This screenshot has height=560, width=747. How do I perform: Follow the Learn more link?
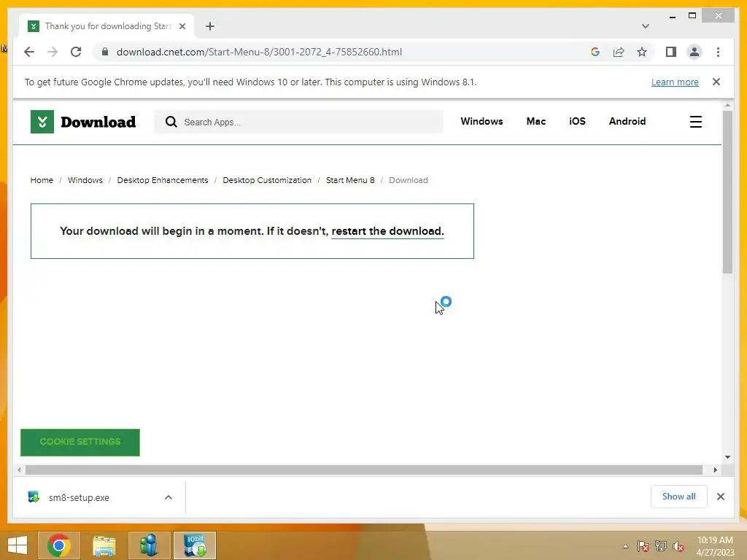click(675, 82)
